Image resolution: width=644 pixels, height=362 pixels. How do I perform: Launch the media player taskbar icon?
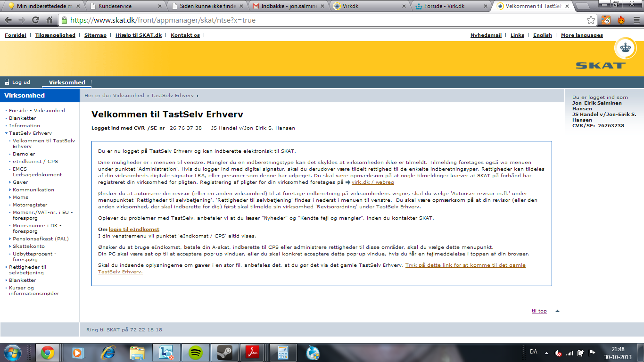[77, 352]
